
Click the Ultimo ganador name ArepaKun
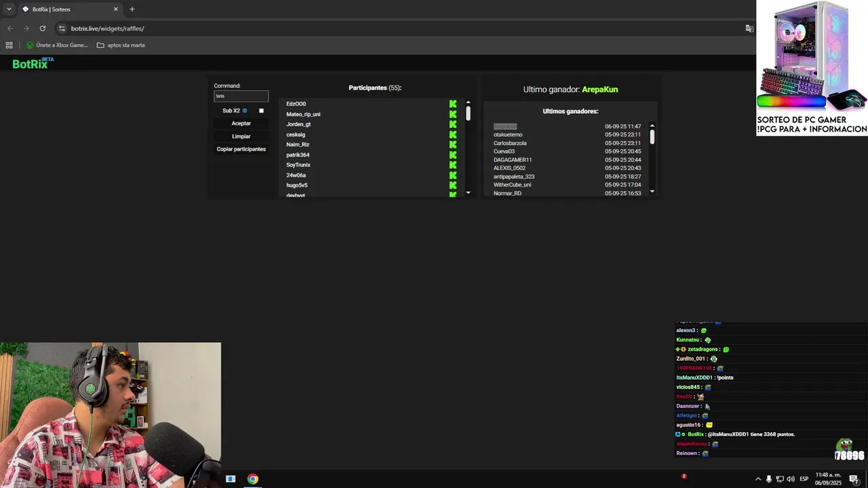599,89
